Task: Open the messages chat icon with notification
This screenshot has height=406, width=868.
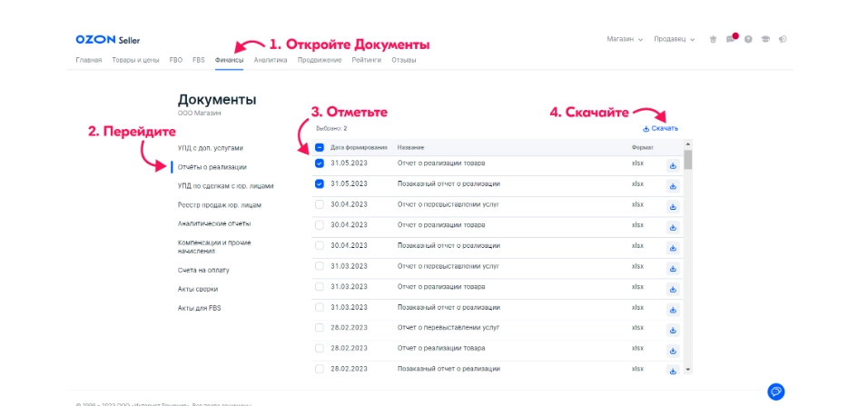Action: click(732, 40)
